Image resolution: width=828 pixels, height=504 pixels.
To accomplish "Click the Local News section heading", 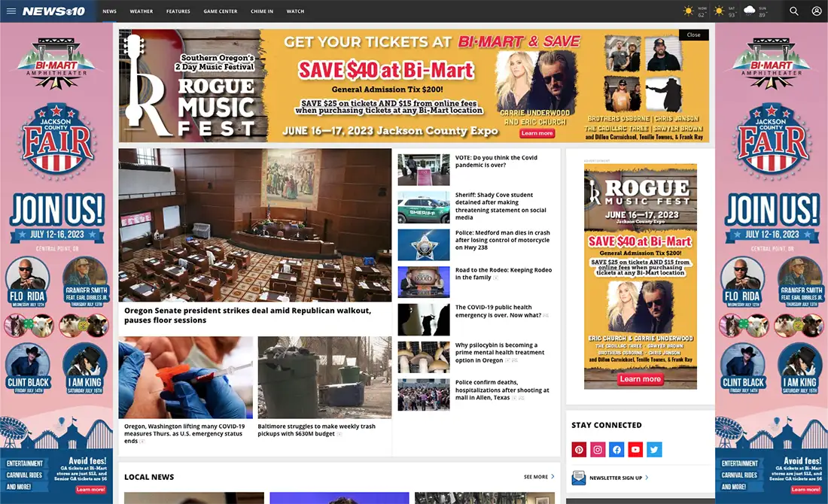I will [149, 477].
